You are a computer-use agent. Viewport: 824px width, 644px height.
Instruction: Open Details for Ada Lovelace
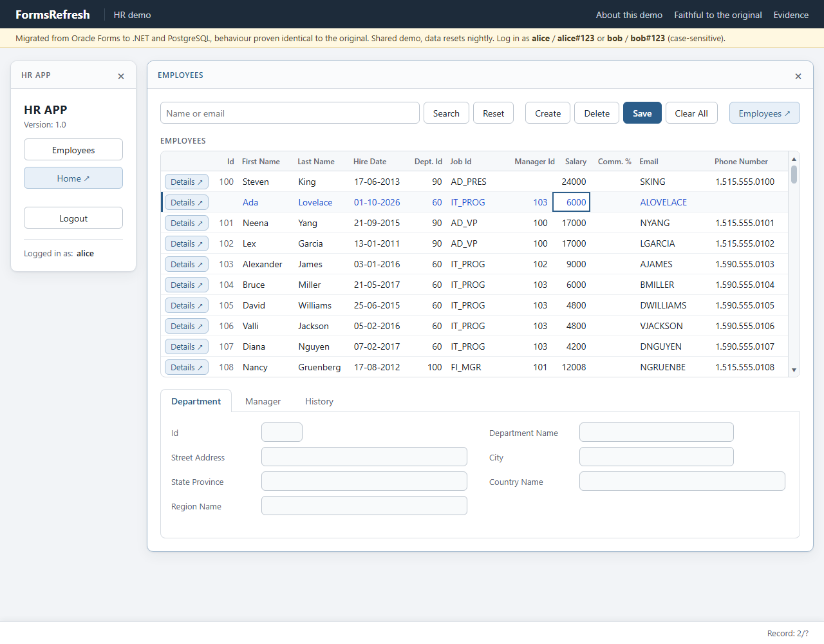187,203
